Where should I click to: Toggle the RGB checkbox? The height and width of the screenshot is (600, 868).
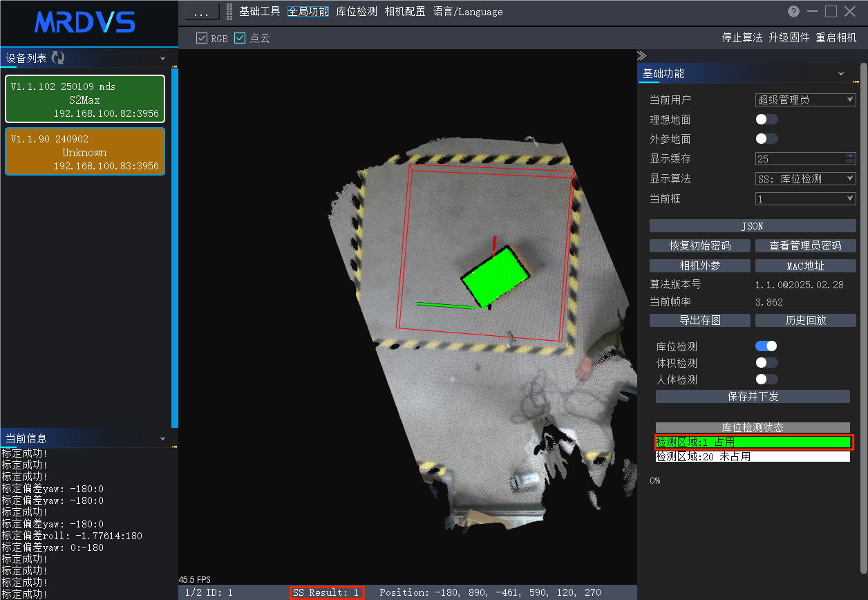pos(202,39)
